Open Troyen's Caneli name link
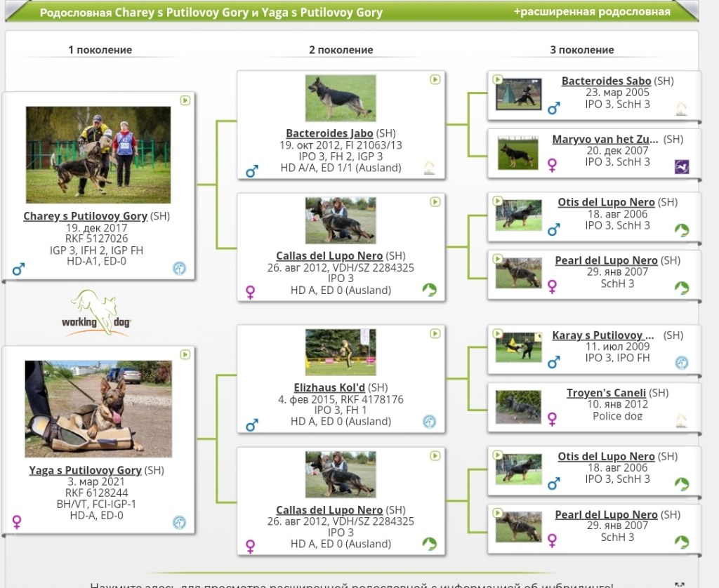Screen dimensions: 719x588 point(606,393)
